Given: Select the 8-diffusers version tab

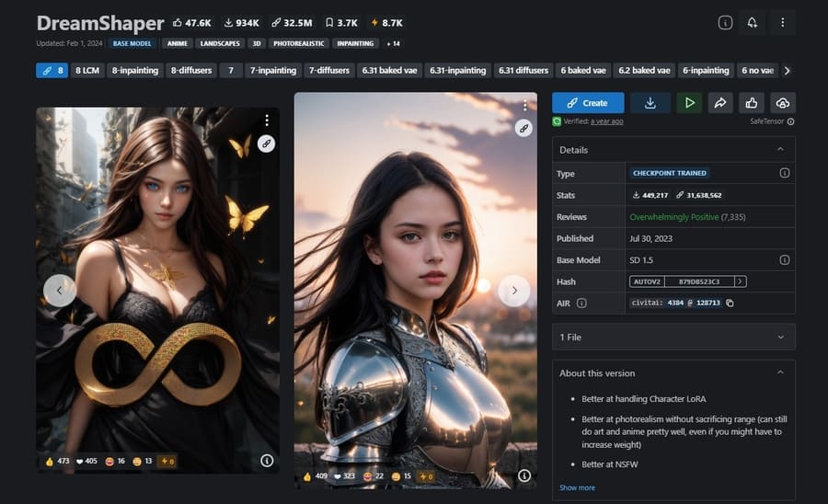Looking at the screenshot, I should [191, 70].
